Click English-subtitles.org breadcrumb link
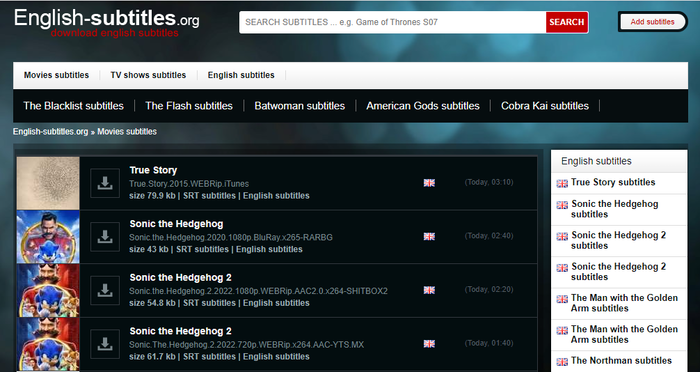This screenshot has height=372, width=700. tap(50, 132)
